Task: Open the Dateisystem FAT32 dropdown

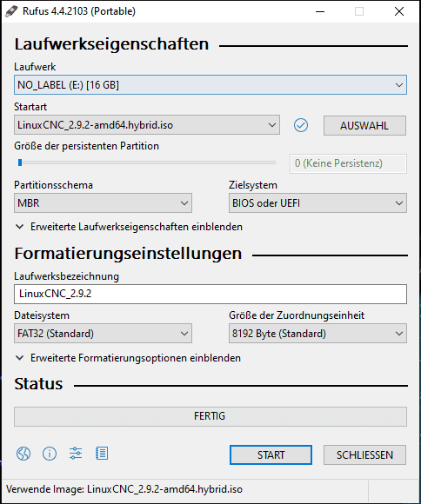Action: [103, 334]
